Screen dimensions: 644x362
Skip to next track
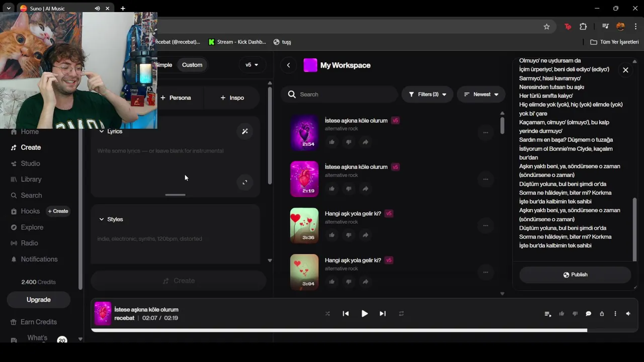[x=383, y=314]
